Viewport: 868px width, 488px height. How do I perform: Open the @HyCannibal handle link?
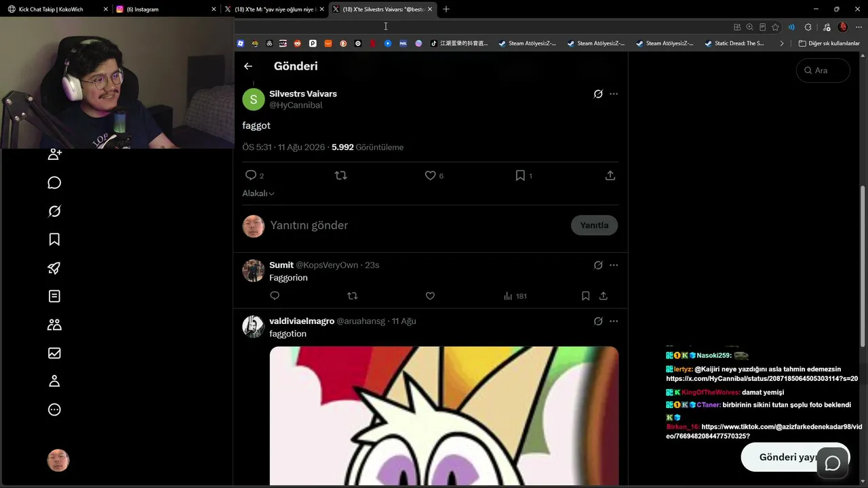[x=296, y=106]
